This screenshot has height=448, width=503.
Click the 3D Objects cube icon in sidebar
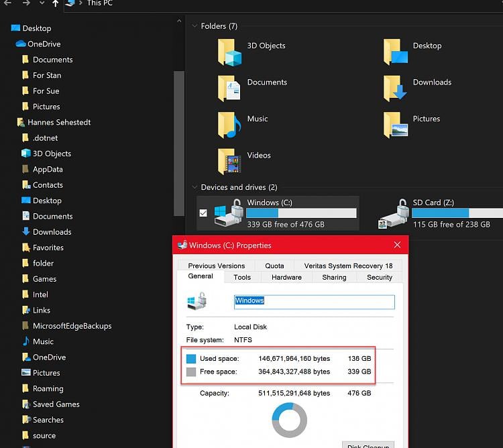point(25,154)
